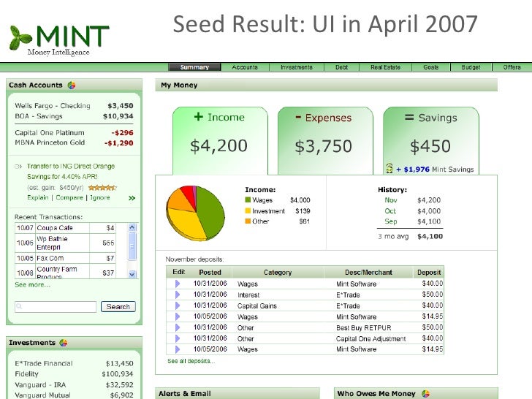Select BOA - Savings account
The width and height of the screenshot is (532, 399).
tap(74, 116)
